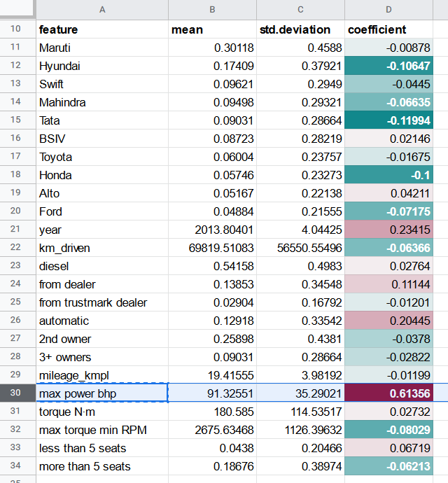Select the '3+ owners' cell

point(102,357)
